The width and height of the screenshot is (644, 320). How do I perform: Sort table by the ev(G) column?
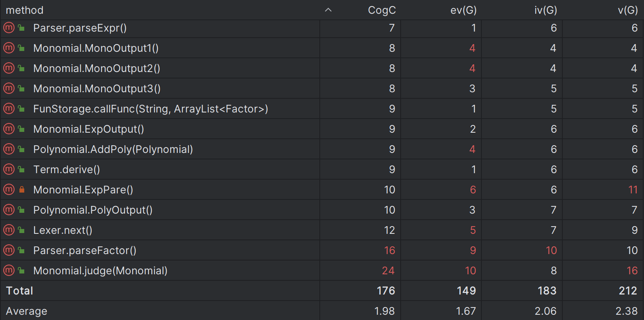463,10
